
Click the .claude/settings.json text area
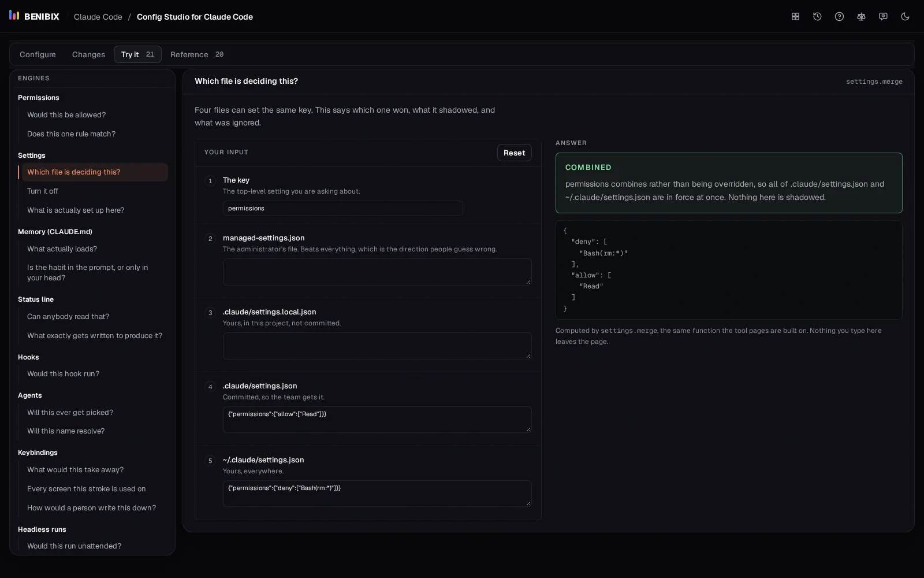(377, 420)
